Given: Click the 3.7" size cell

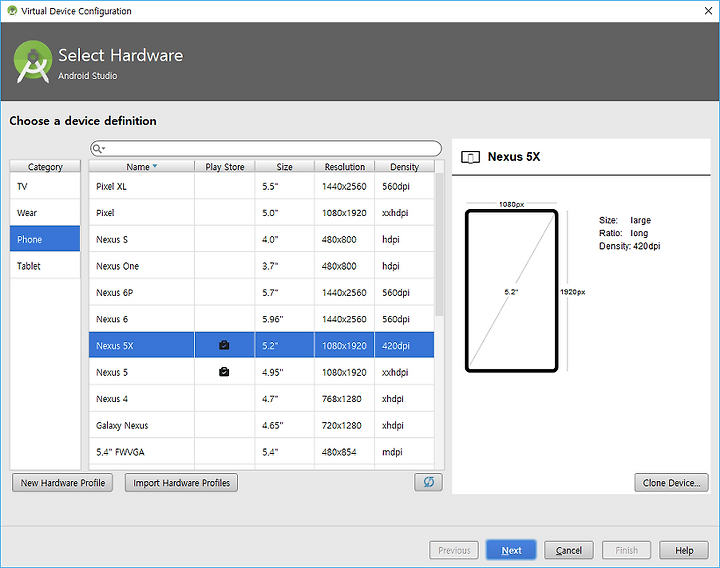Looking at the screenshot, I should coord(285,266).
